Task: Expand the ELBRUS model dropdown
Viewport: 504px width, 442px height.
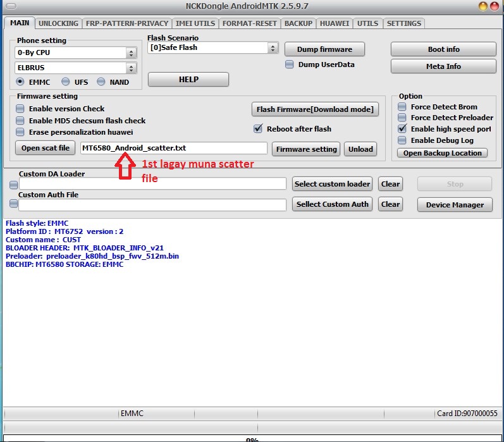Action: pyautogui.click(x=131, y=68)
